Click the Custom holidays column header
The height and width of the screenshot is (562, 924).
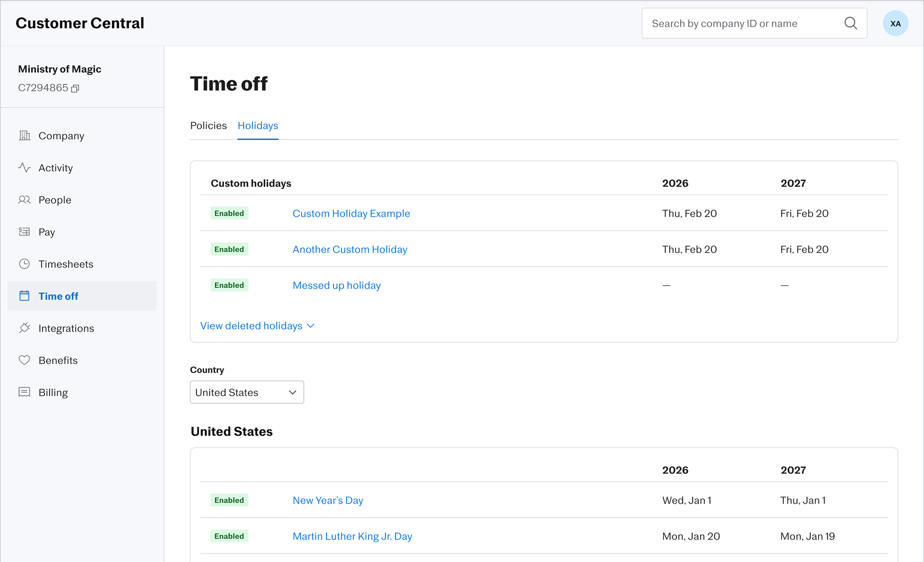[251, 183]
